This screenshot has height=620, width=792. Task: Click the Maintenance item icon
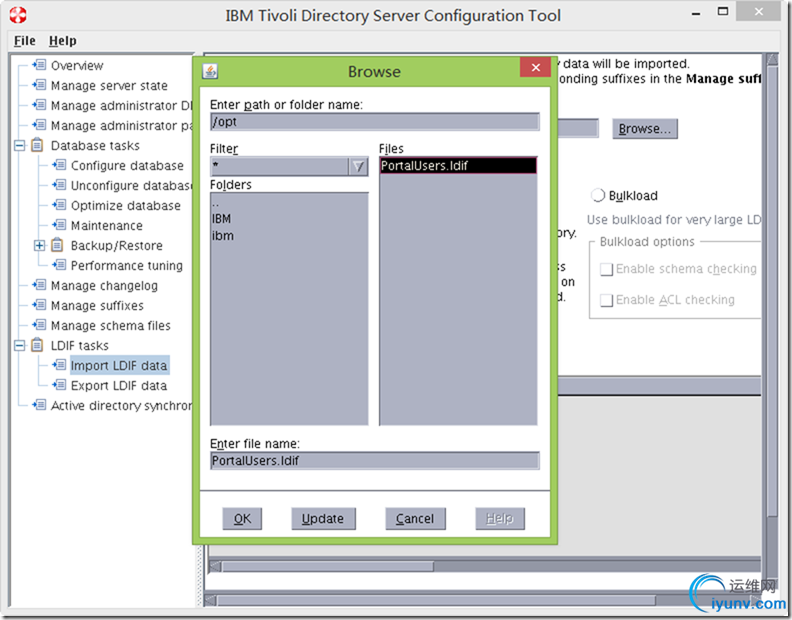(x=59, y=225)
